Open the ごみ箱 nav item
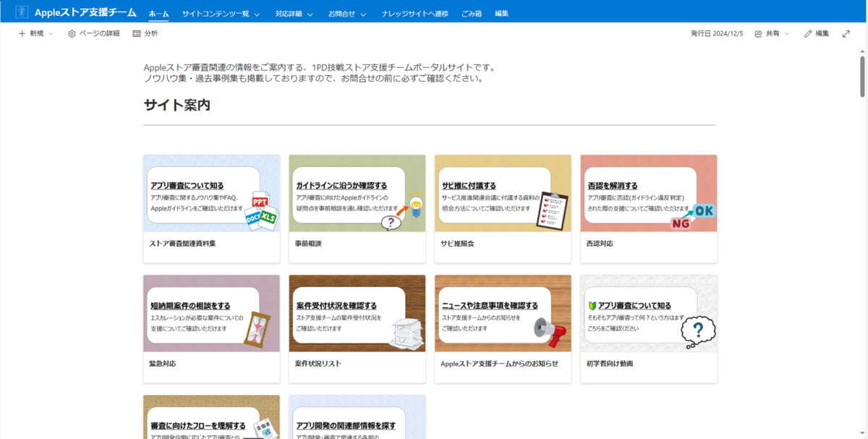This screenshot has height=439, width=868. pyautogui.click(x=472, y=14)
